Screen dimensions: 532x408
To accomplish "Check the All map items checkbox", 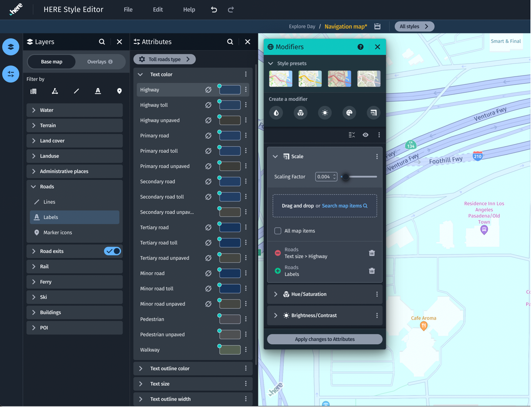I will click(278, 231).
